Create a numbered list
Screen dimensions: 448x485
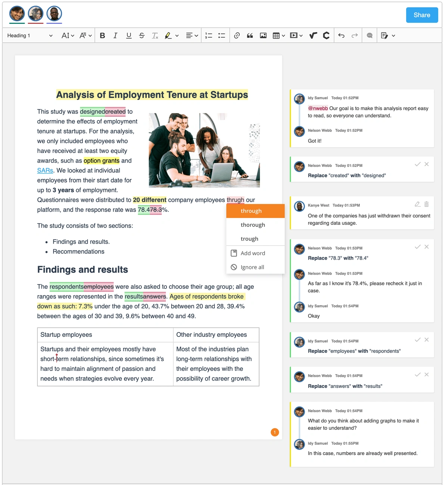pyautogui.click(x=209, y=35)
